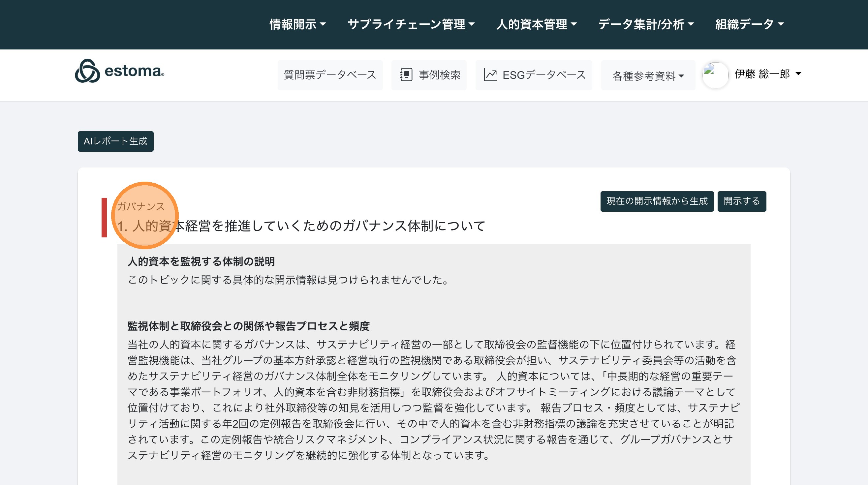Expand the 各種参考資料 dropdown
Image resolution: width=868 pixels, height=485 pixels.
coord(648,76)
